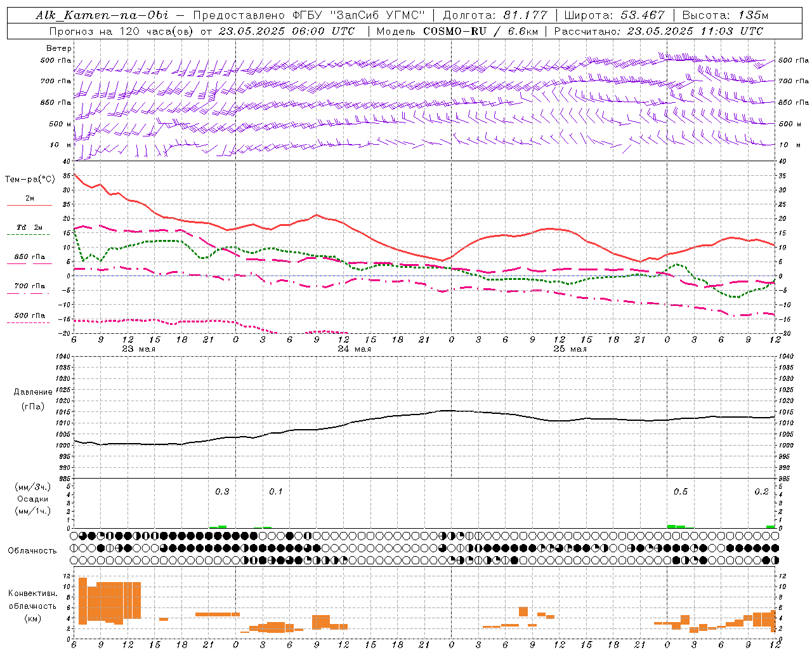The image size is (812, 650).
Task: Click the Тем-ра(°C) panel label
Action: coord(30,180)
